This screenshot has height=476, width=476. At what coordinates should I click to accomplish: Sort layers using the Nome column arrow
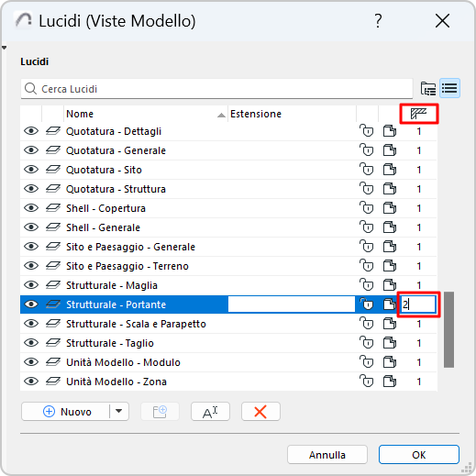pos(221,115)
